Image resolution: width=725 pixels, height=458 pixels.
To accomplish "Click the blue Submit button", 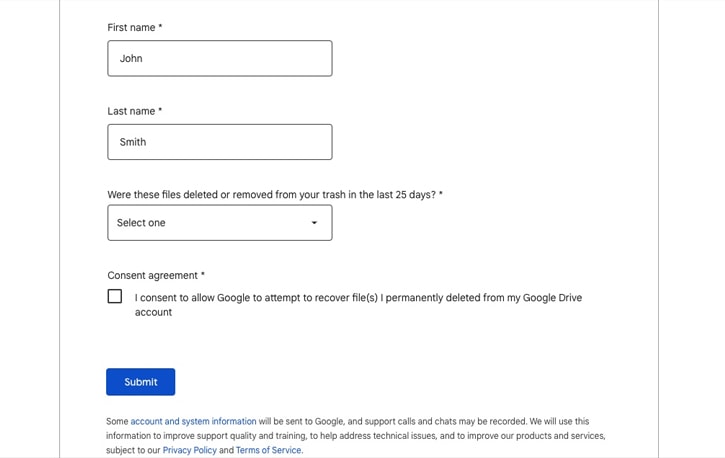I will pyautogui.click(x=141, y=382).
